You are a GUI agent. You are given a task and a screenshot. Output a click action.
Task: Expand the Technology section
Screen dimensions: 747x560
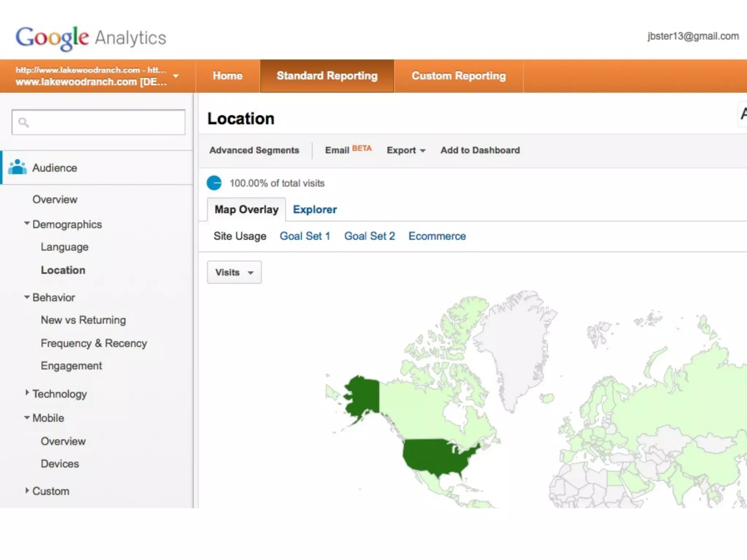tap(27, 393)
